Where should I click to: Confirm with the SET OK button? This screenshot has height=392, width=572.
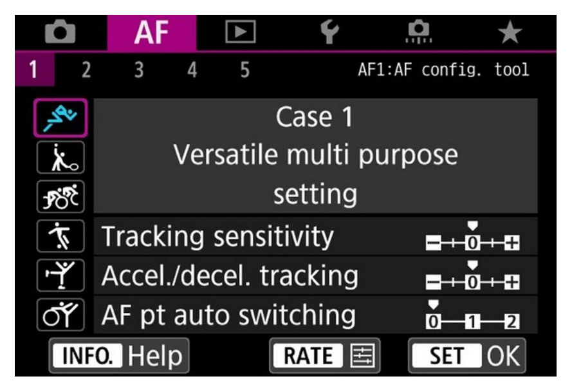[467, 356]
